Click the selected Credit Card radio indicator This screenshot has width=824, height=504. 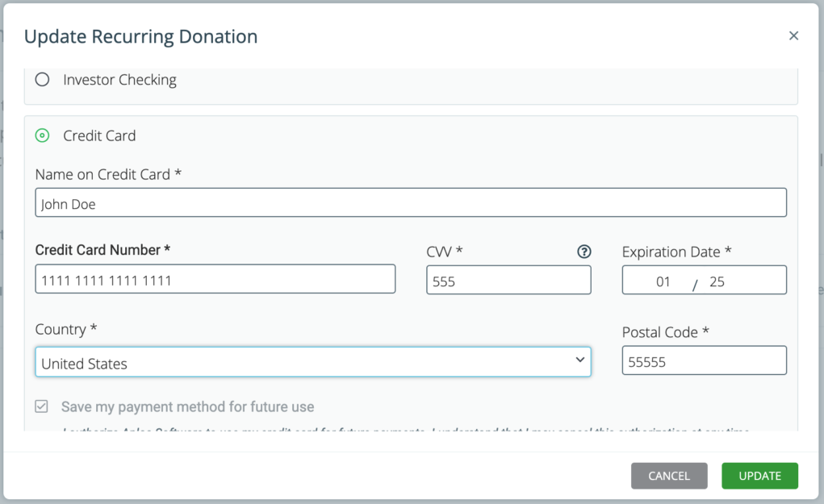click(42, 135)
